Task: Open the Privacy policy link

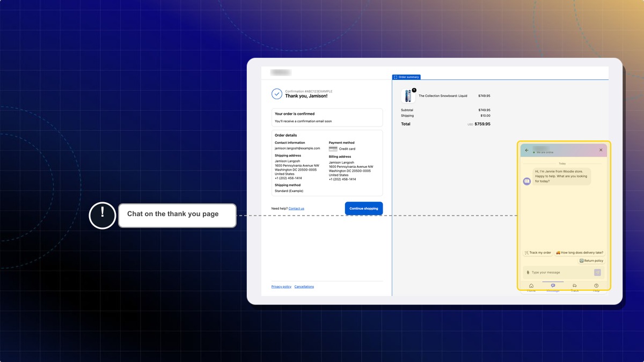Action: [x=281, y=287]
